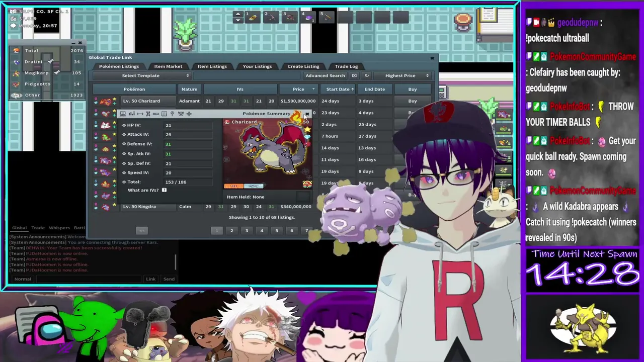The height and width of the screenshot is (362, 644).
Task: Click the map icon beside Silph Co. 5F
Action: tap(13, 12)
